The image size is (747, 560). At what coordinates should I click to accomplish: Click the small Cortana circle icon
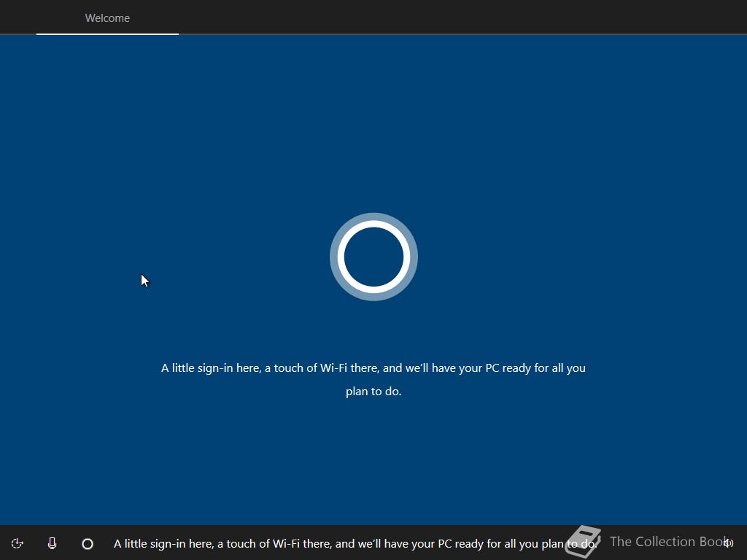point(88,544)
